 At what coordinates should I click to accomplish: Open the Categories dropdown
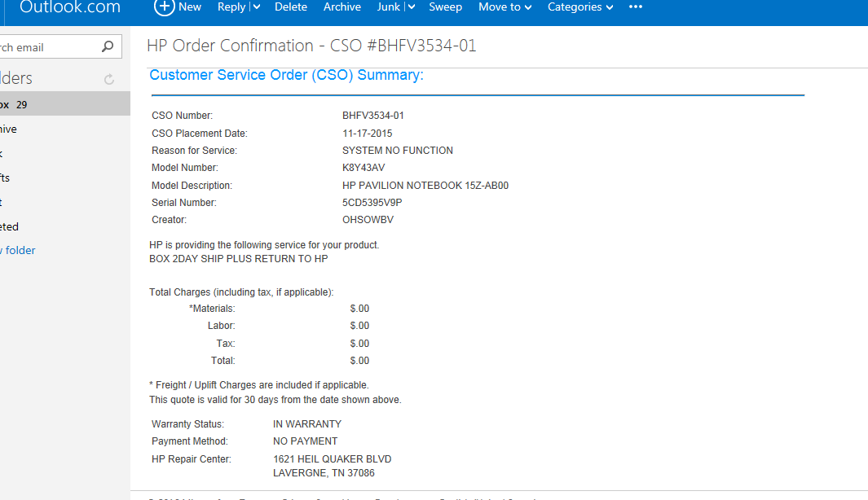click(x=580, y=7)
